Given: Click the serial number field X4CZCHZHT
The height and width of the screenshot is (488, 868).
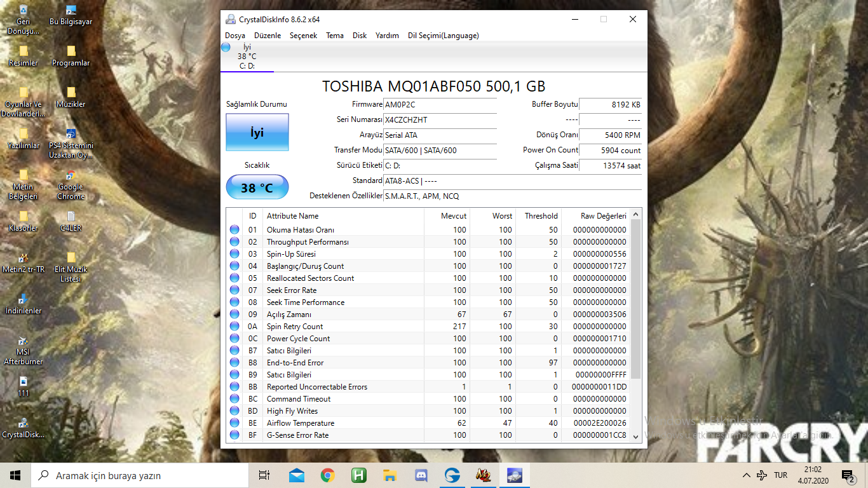Looking at the screenshot, I should 440,119.
